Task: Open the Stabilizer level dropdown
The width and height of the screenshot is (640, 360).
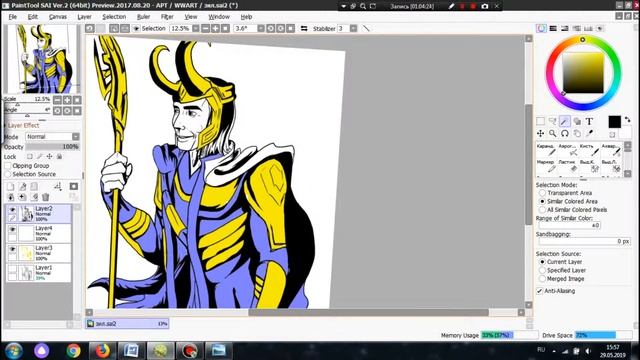Action: tap(353, 28)
